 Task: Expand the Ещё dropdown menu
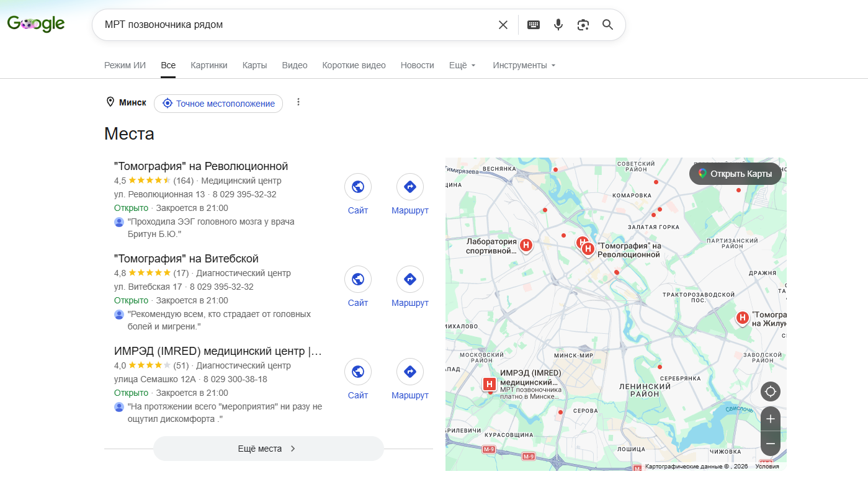pyautogui.click(x=462, y=65)
